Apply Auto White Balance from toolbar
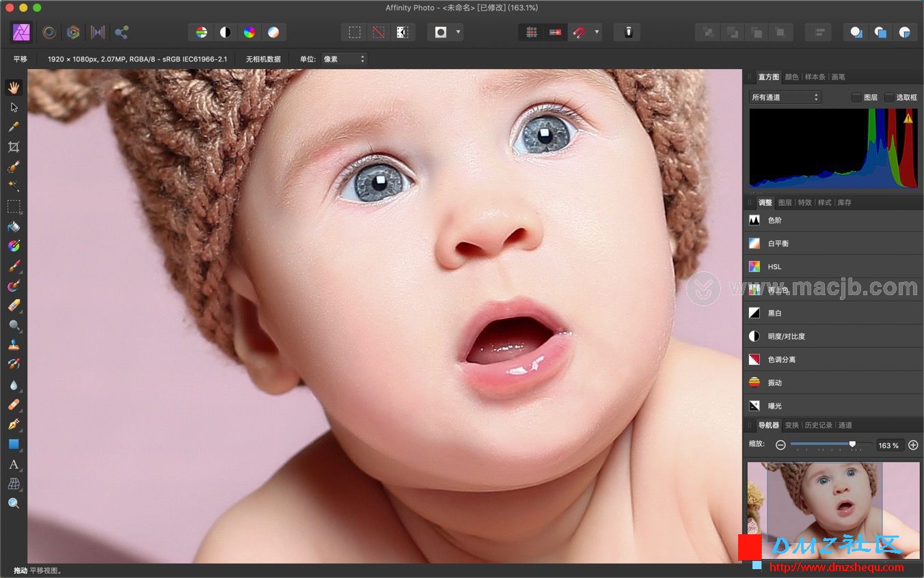The height and width of the screenshot is (578, 924). pyautogui.click(x=273, y=32)
